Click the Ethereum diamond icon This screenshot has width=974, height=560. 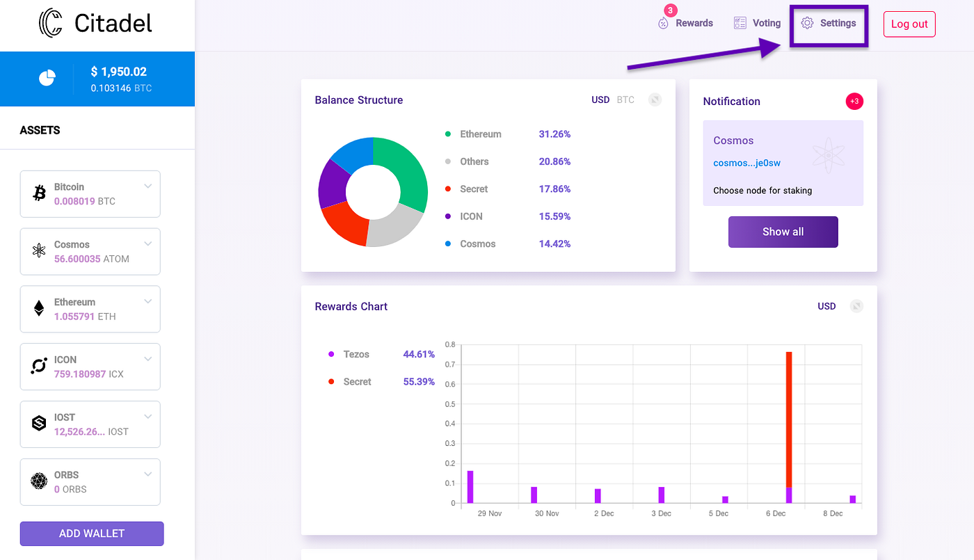point(40,309)
